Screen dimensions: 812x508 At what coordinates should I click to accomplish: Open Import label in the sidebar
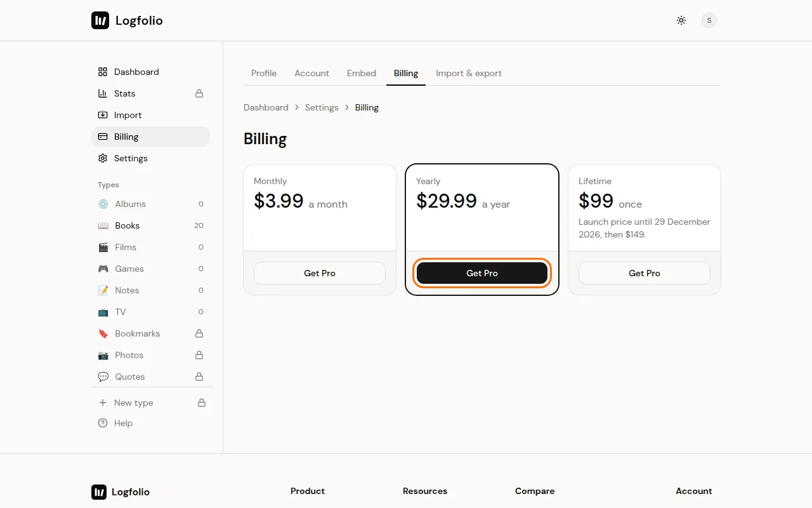click(x=128, y=115)
